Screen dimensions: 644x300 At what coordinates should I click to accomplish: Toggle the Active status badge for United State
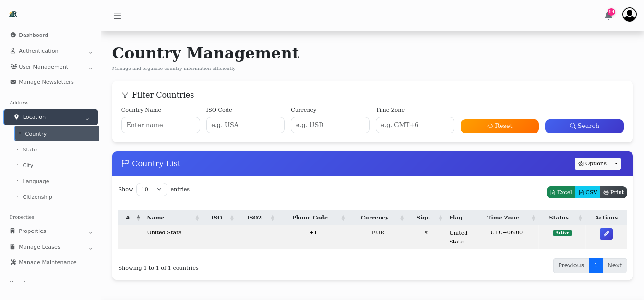pos(562,232)
